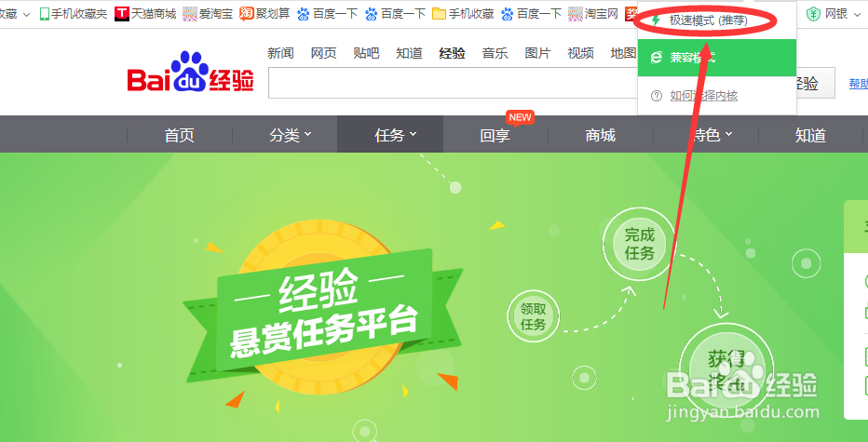Click the 天猫 red T icon
The height and width of the screenshot is (442, 868).
pos(122,14)
